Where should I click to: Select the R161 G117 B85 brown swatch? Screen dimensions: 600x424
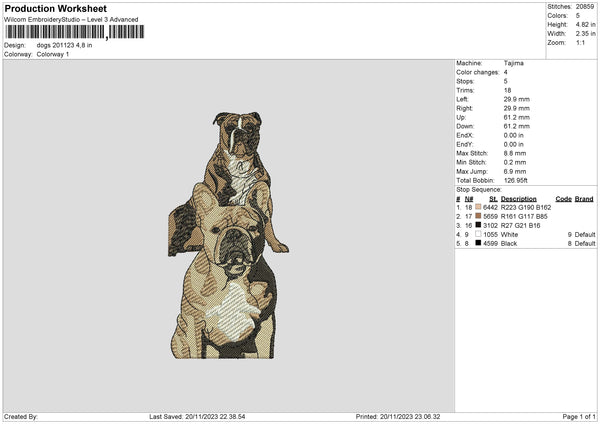479,216
